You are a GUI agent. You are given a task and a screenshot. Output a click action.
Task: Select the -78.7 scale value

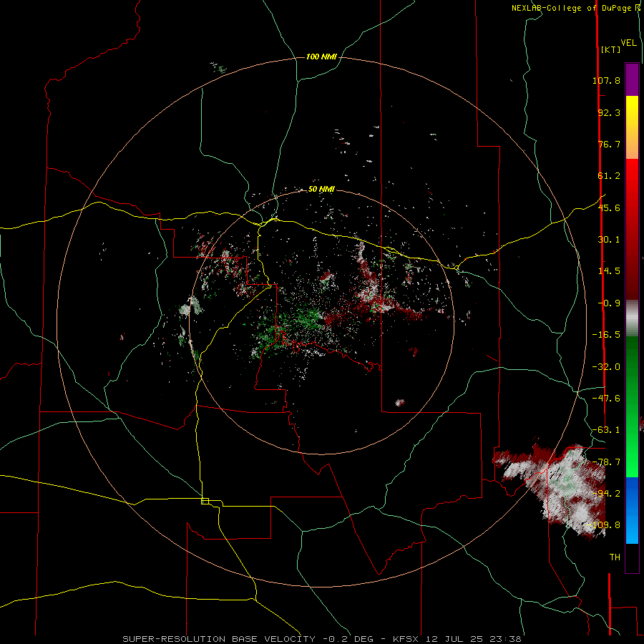606,462
